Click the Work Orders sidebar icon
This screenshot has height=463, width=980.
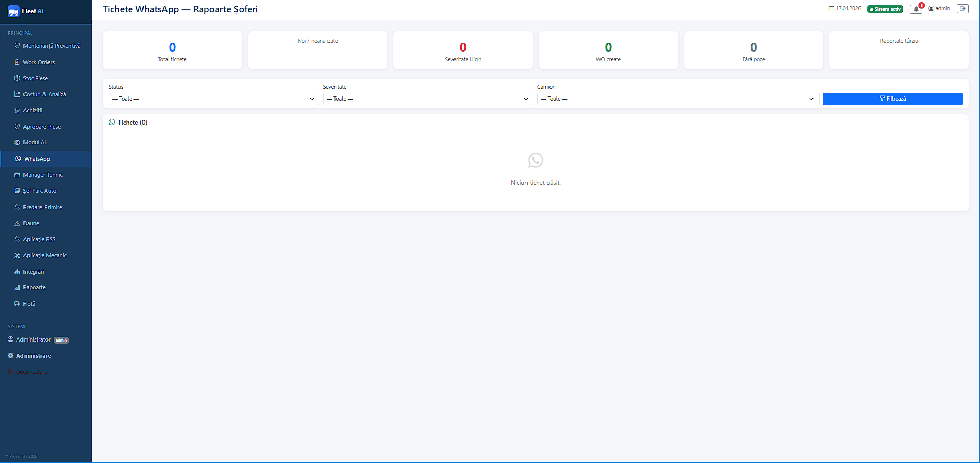click(17, 62)
